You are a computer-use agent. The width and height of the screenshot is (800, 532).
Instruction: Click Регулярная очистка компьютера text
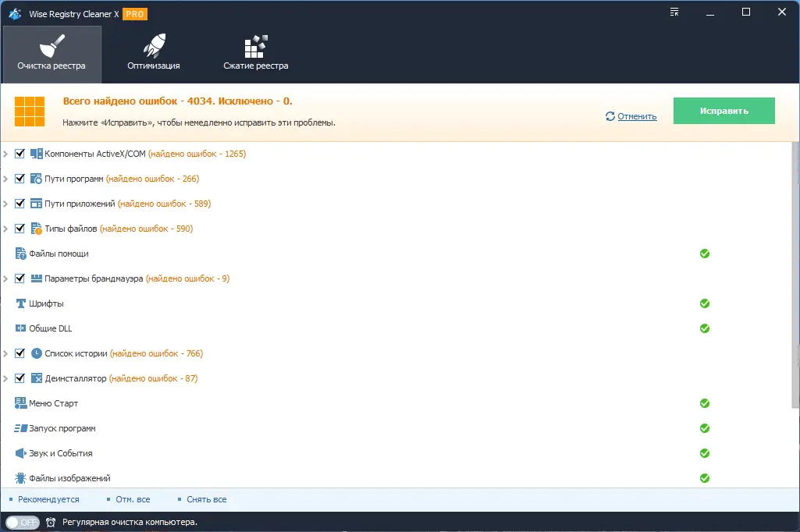tap(130, 523)
